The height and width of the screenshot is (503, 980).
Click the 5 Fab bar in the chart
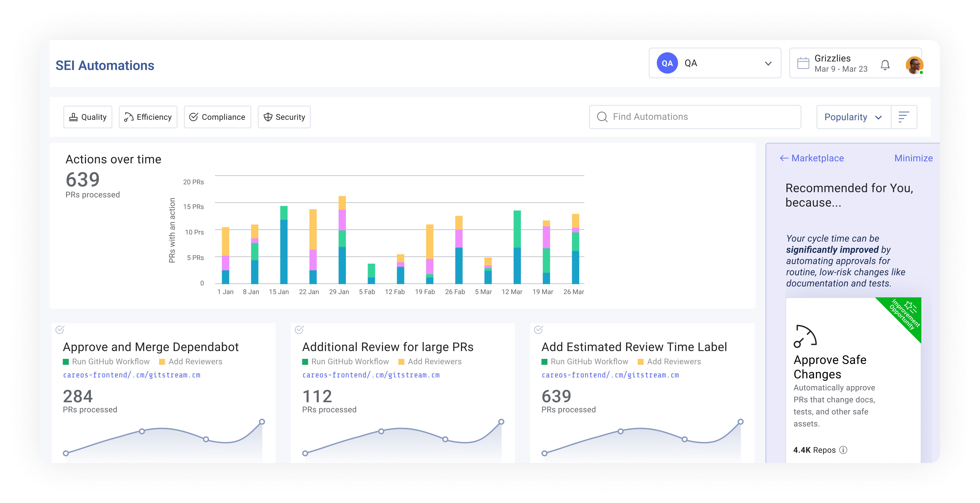[371, 274]
